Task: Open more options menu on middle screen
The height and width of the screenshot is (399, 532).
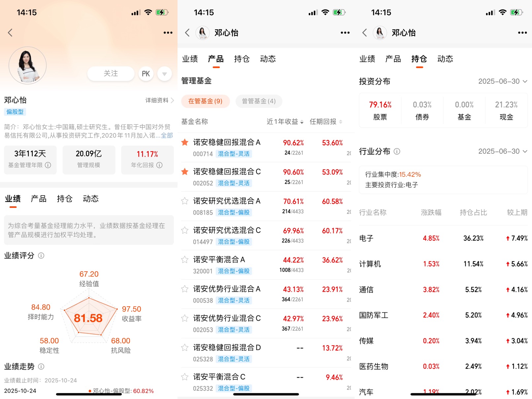Action: [345, 33]
